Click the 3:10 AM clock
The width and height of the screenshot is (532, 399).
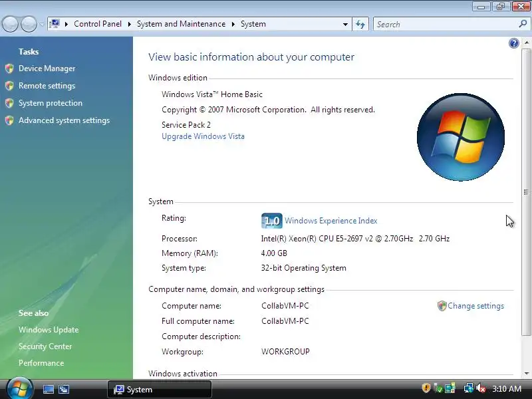(507, 389)
